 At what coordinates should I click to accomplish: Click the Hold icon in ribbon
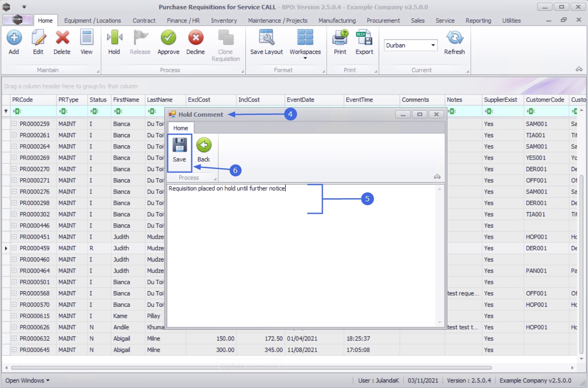click(x=114, y=38)
